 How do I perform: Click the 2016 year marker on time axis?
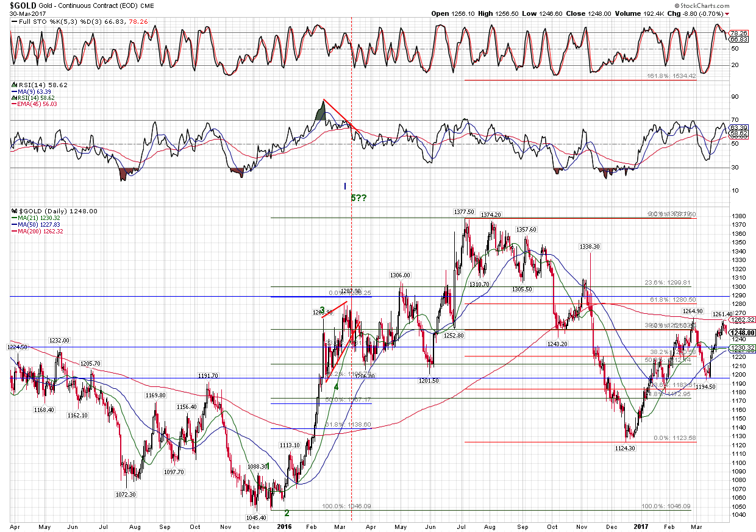[x=284, y=525]
